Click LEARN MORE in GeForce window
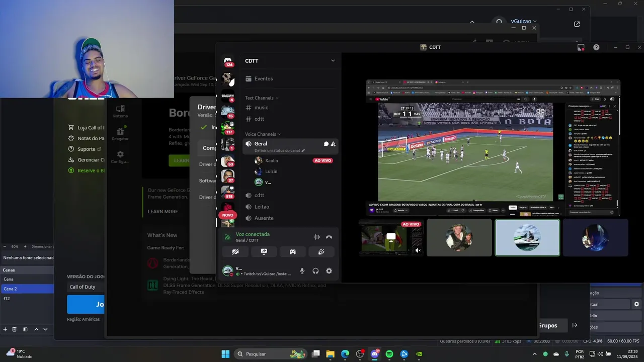This screenshot has width=644, height=362. 163,212
